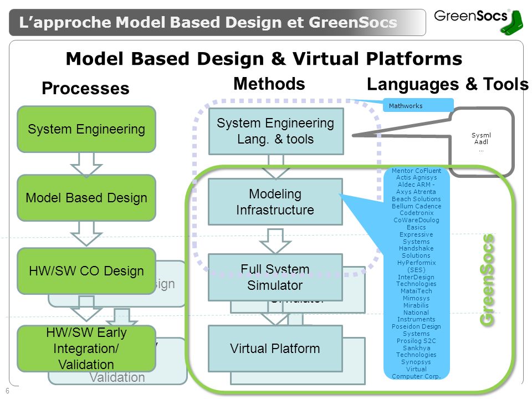This screenshot has width=532, height=399.
Task: Select 'Axys Atrenta' in vendor list
Action: 416,192
